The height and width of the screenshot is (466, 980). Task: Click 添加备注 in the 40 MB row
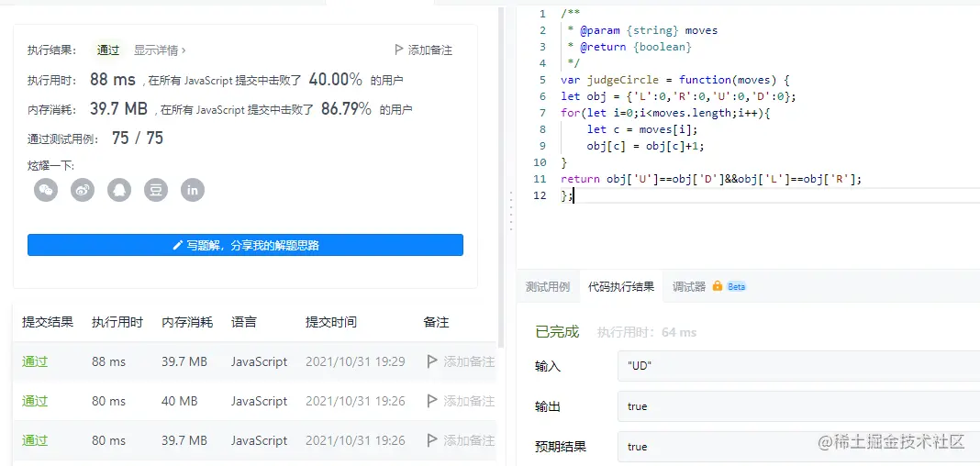469,401
